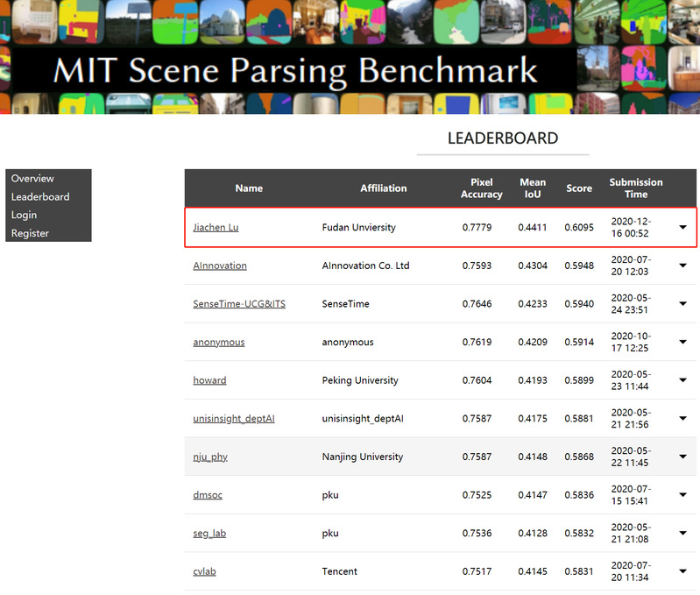Click the Mean IoU column header

tap(533, 188)
